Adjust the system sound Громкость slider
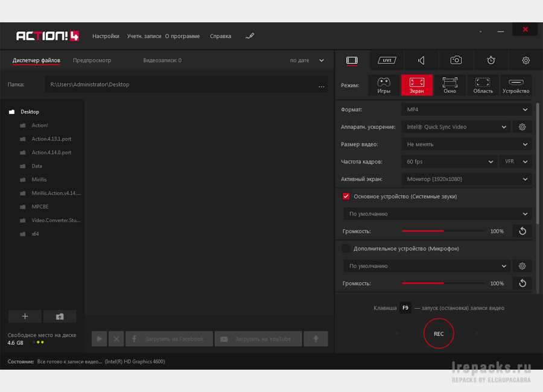The height and width of the screenshot is (392, 543). coord(443,231)
